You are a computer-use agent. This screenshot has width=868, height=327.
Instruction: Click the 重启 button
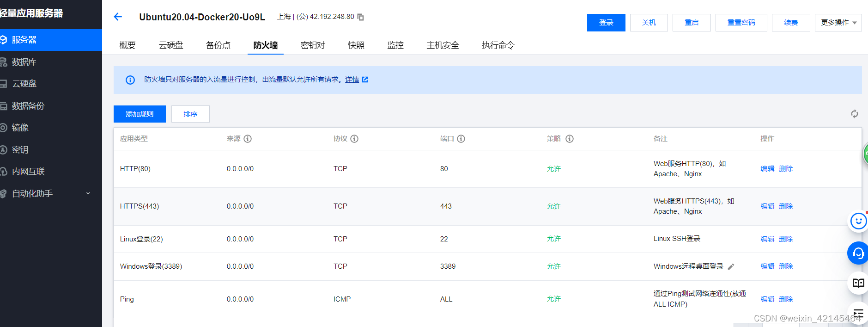click(692, 23)
